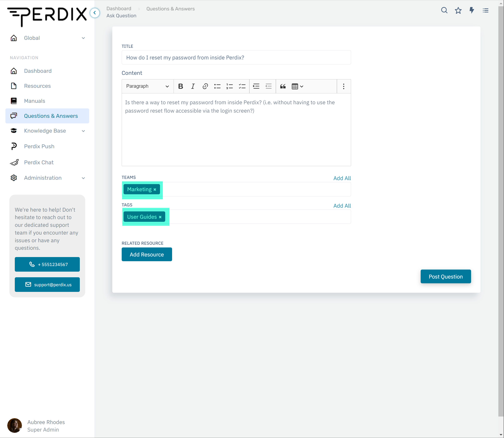Click the Teams selection field

tap(236, 189)
